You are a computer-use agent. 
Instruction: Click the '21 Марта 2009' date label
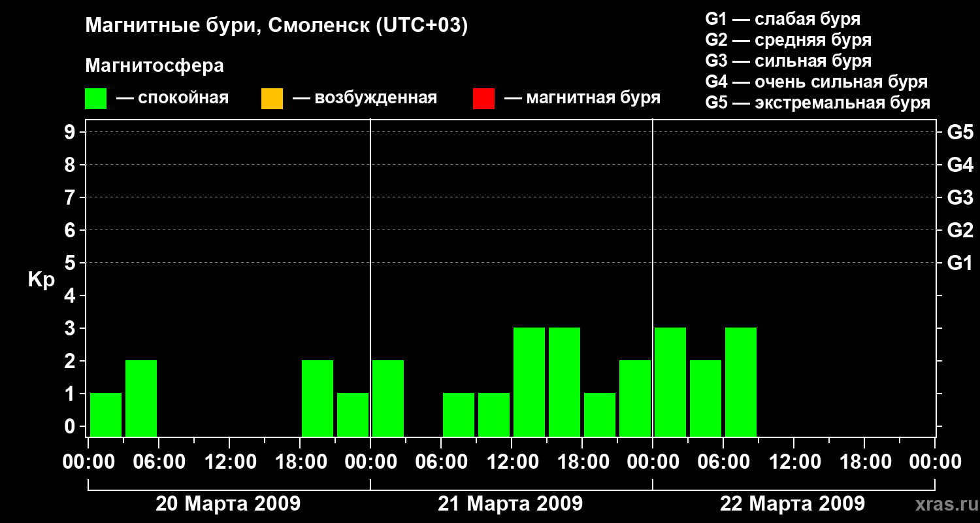[x=510, y=504]
